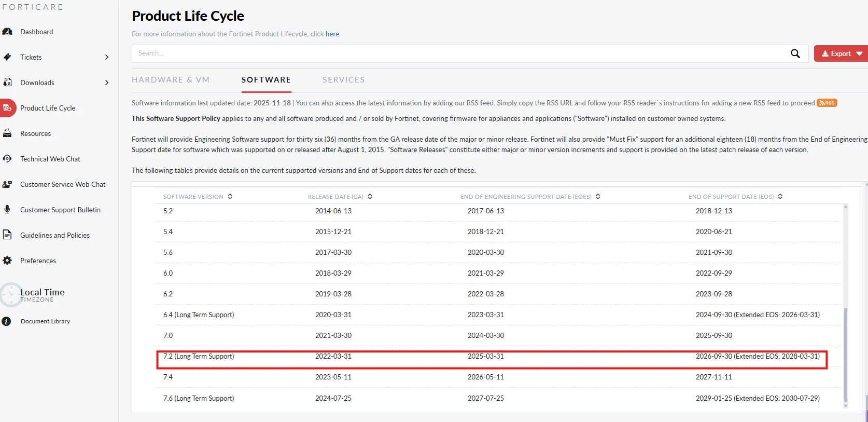This screenshot has width=868, height=422.
Task: Open Guidelines and Policies link
Action: pyautogui.click(x=55, y=235)
